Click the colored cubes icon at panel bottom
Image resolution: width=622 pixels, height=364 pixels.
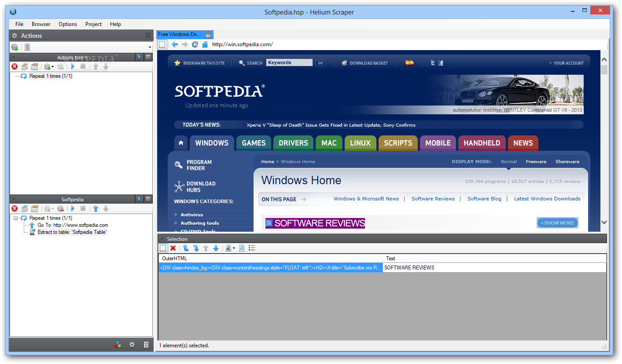click(118, 345)
